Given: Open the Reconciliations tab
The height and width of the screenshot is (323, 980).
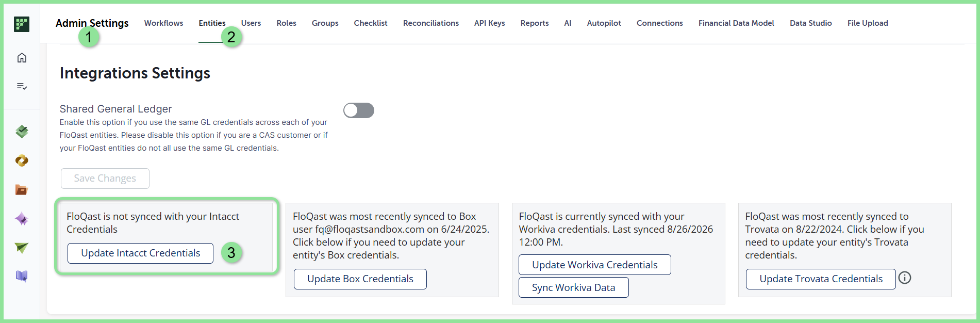Looking at the screenshot, I should [431, 23].
